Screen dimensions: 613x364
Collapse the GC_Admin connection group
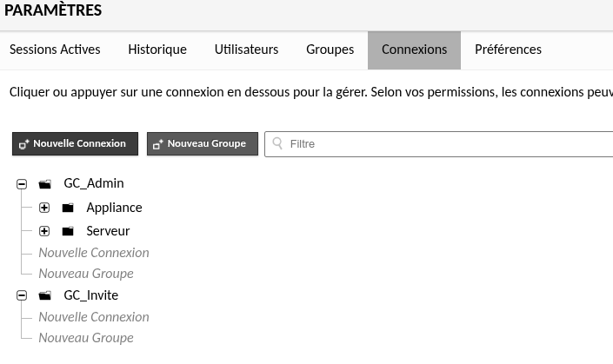click(22, 184)
